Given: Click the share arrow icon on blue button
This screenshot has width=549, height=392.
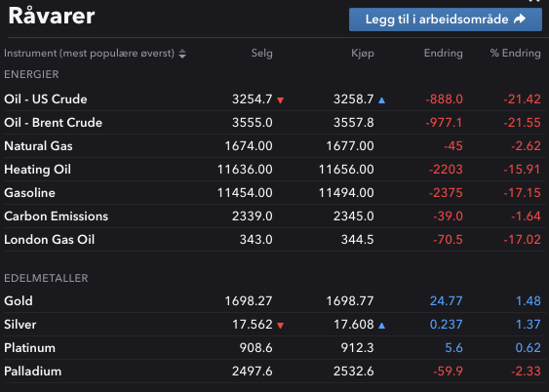Looking at the screenshot, I should [520, 19].
